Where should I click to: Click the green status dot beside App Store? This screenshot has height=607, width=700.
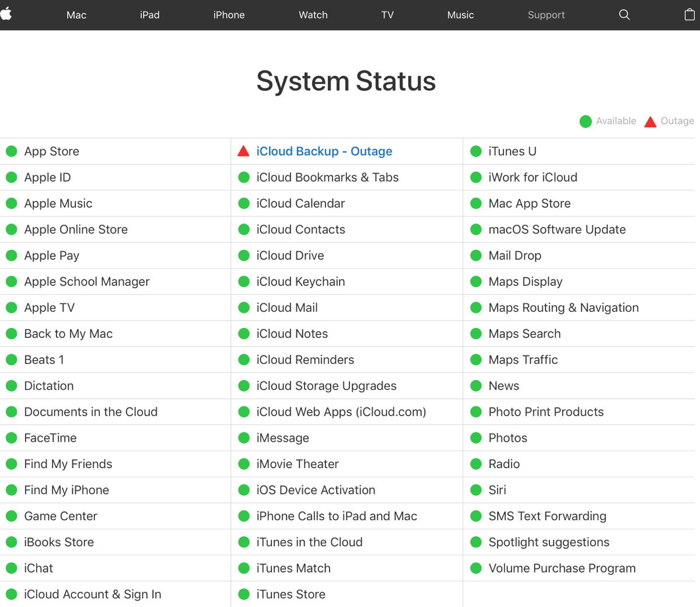[x=11, y=151]
